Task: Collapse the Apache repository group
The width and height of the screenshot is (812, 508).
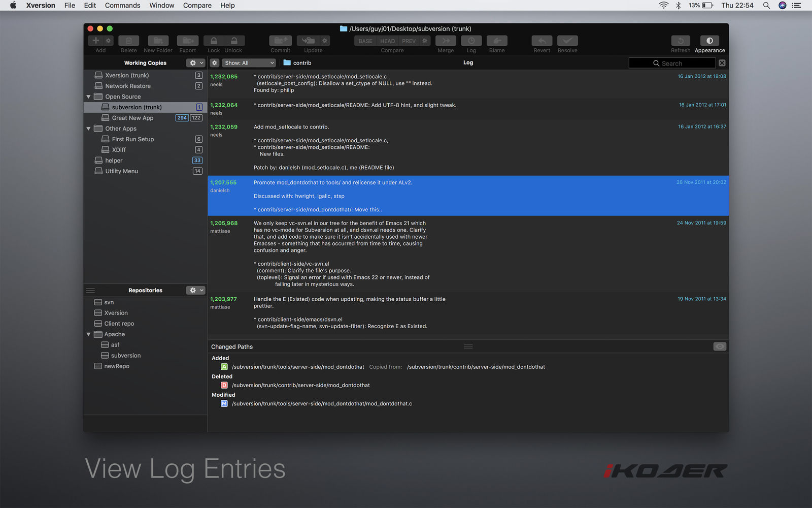Action: (x=89, y=334)
